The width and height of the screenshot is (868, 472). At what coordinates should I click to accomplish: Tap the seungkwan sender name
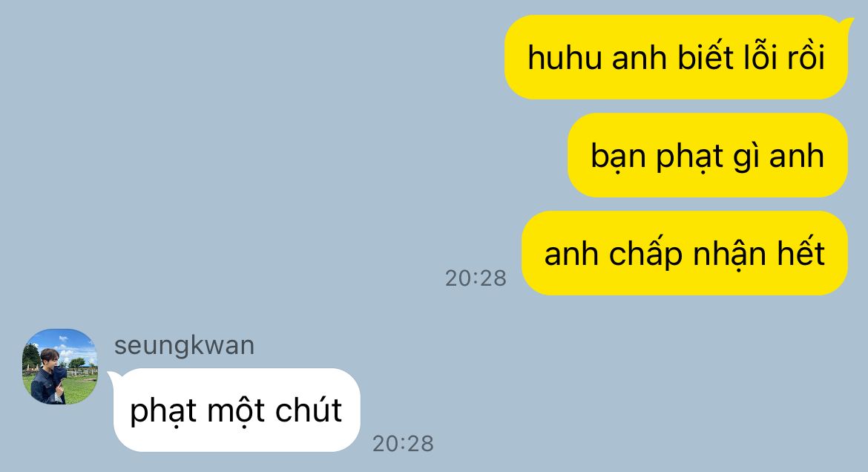pos(184,346)
